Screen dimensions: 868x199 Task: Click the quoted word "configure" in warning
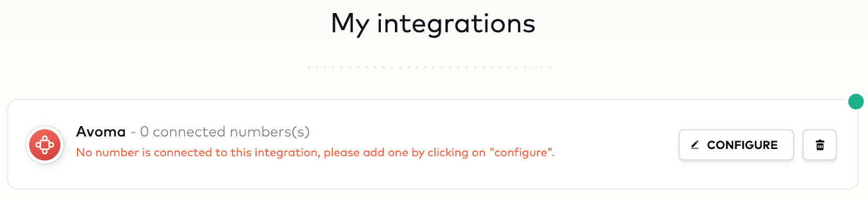click(521, 153)
